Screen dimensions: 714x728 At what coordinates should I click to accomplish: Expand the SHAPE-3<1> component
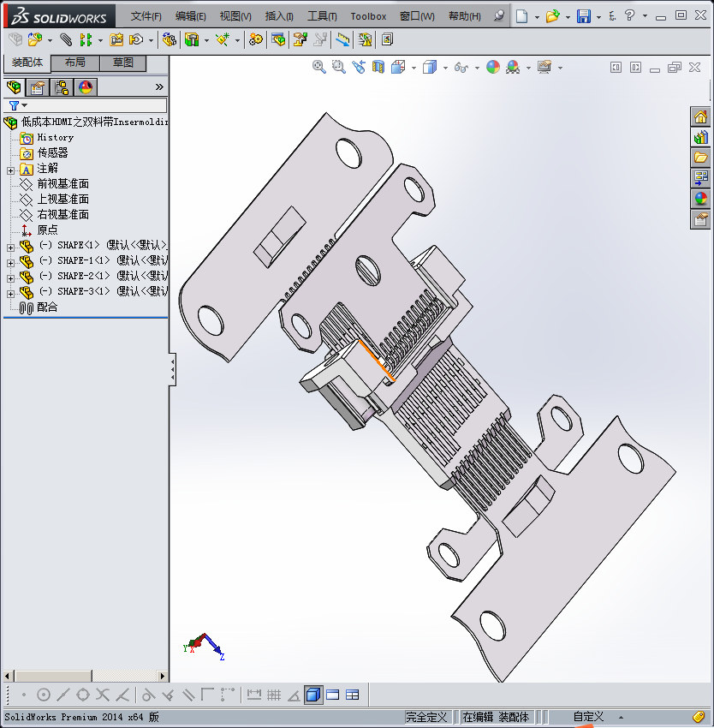(x=10, y=294)
